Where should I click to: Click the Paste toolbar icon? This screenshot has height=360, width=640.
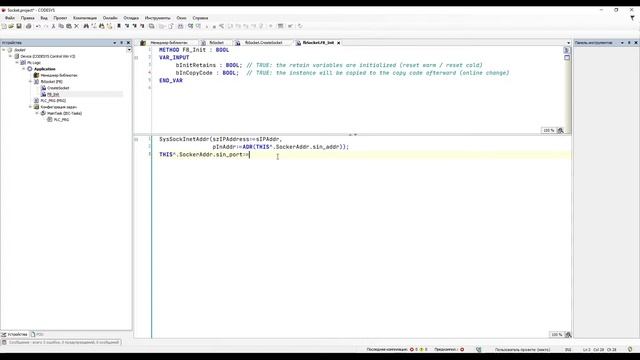[69, 26]
